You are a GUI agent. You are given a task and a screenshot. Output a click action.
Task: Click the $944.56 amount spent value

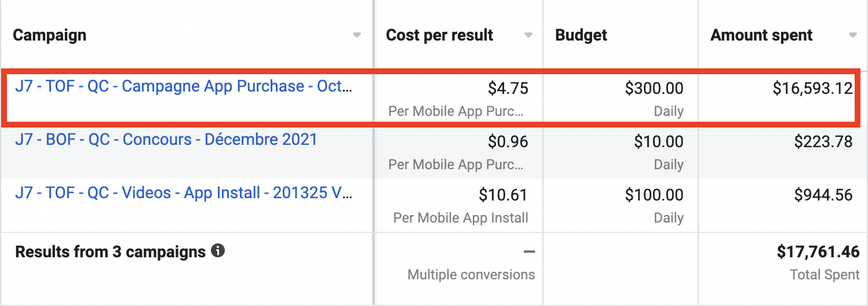pos(823,195)
